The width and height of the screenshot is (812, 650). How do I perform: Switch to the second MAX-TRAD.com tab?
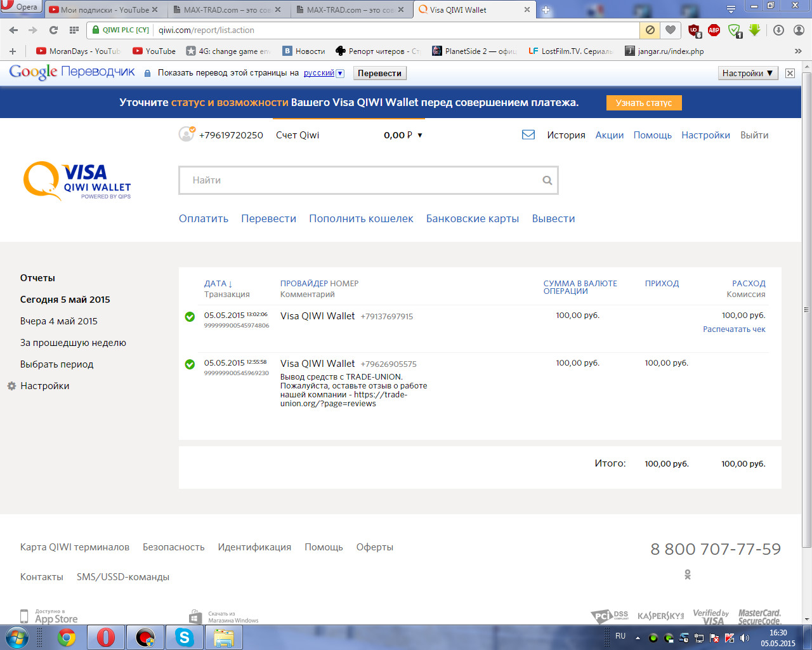(348, 10)
